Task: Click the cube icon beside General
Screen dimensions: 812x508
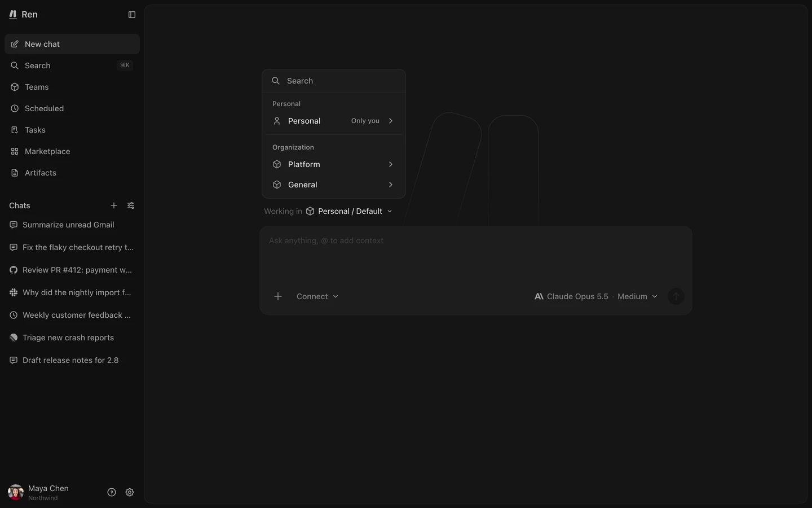Action: click(277, 185)
